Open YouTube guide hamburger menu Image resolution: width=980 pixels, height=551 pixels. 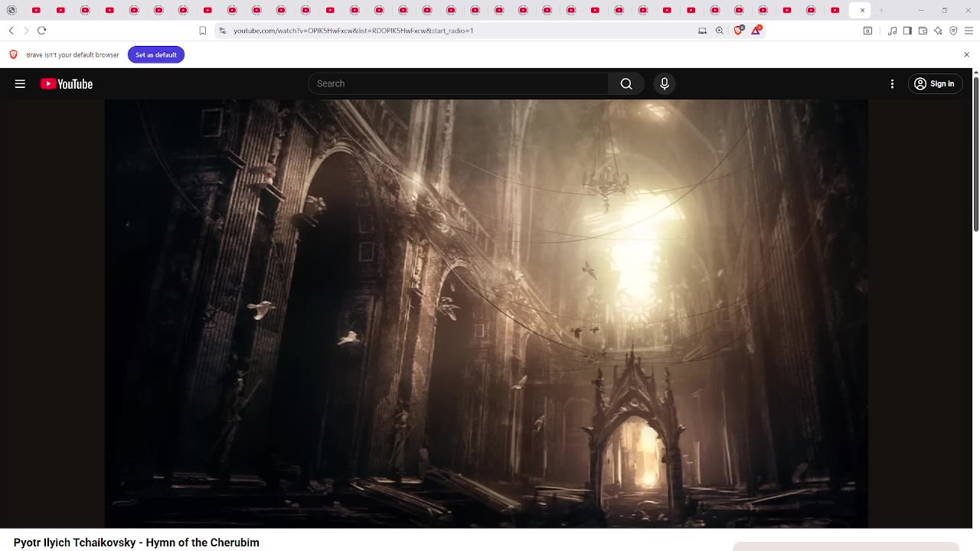click(x=20, y=84)
